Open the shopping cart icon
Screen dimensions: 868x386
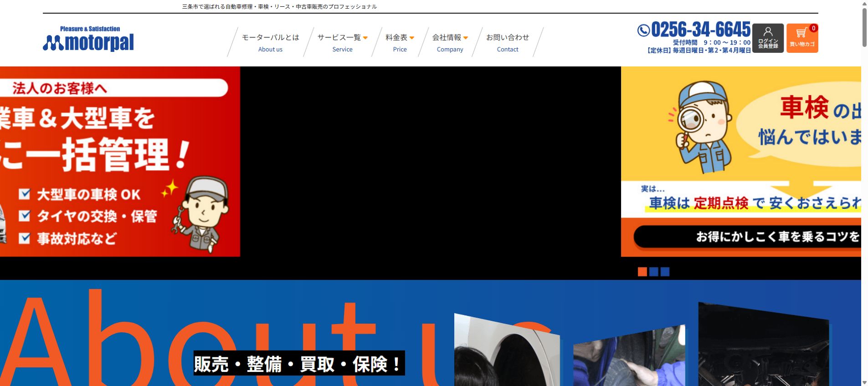(x=802, y=38)
